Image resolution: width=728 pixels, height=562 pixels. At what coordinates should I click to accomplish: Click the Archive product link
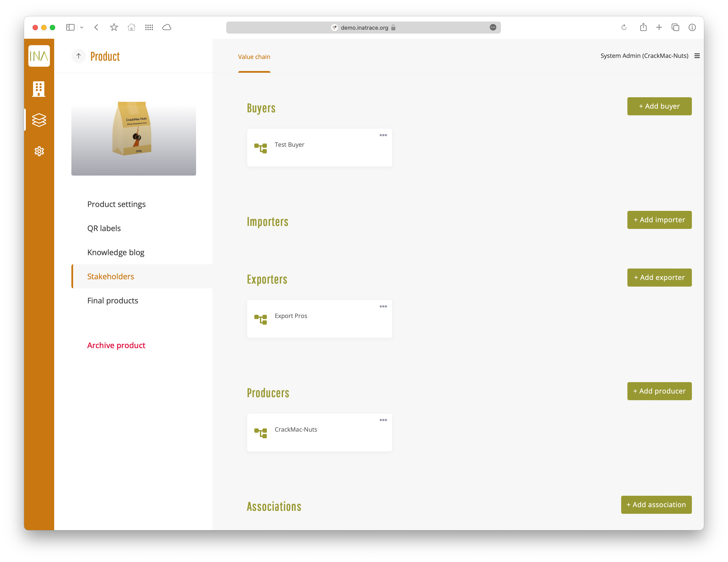(116, 346)
